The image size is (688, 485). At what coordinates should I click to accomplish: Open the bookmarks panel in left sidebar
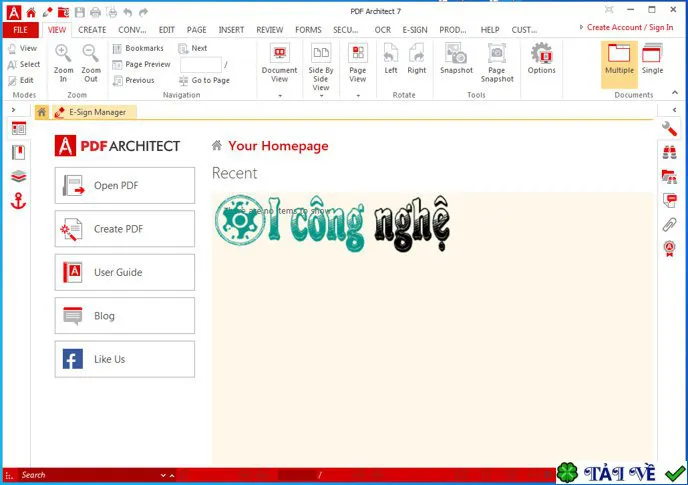(18, 152)
